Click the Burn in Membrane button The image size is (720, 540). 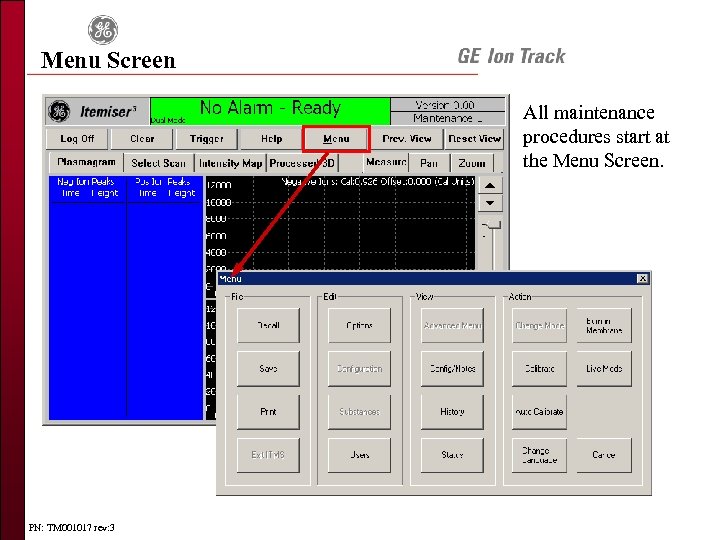(604, 325)
